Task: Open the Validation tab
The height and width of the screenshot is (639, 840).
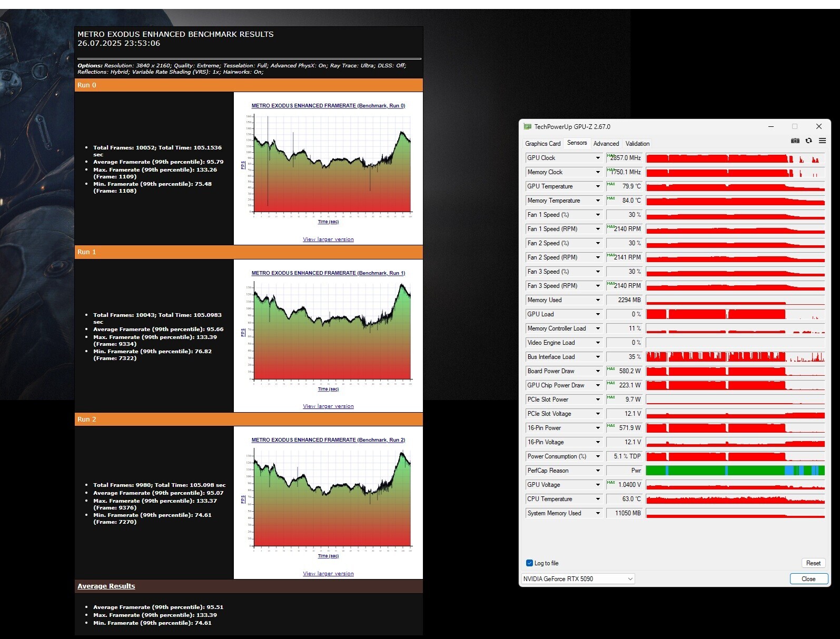Action: click(637, 144)
